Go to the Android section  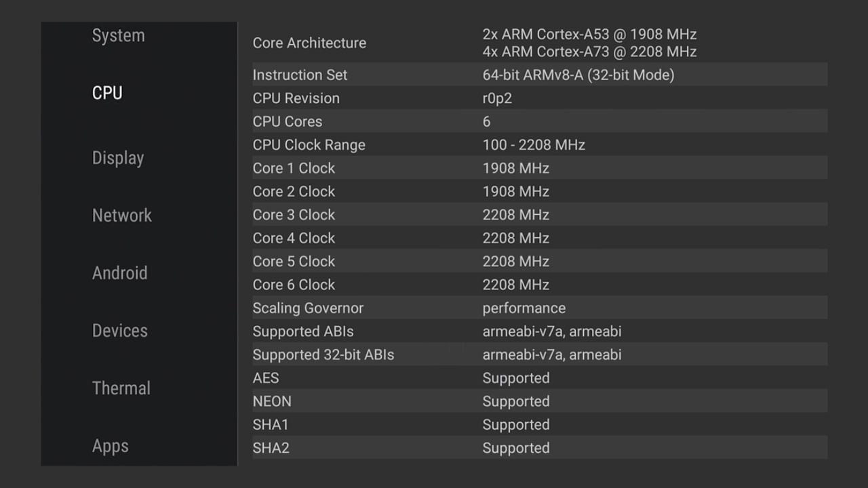click(119, 273)
